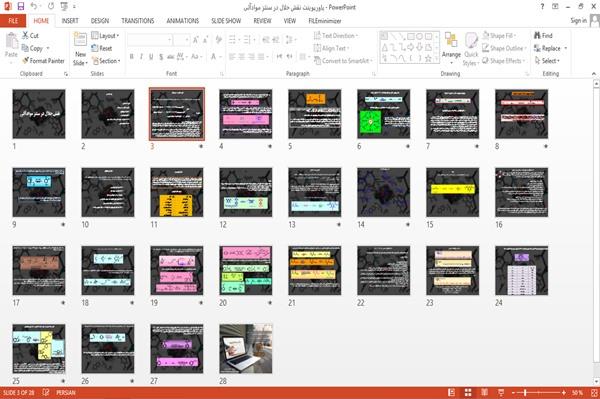Click Center alignment icon
Viewport: 600px width, 399px height.
[241, 57]
